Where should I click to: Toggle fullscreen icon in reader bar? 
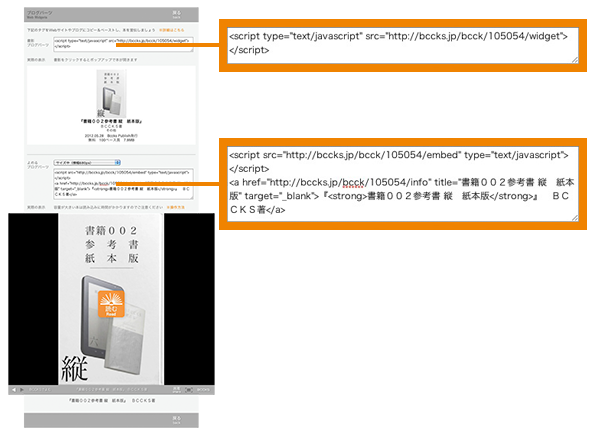[188, 390]
